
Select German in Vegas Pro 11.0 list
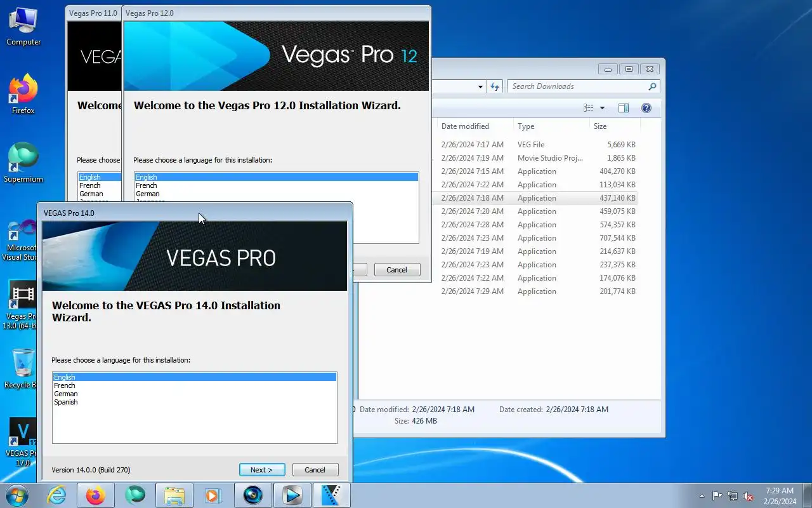click(x=100, y=194)
